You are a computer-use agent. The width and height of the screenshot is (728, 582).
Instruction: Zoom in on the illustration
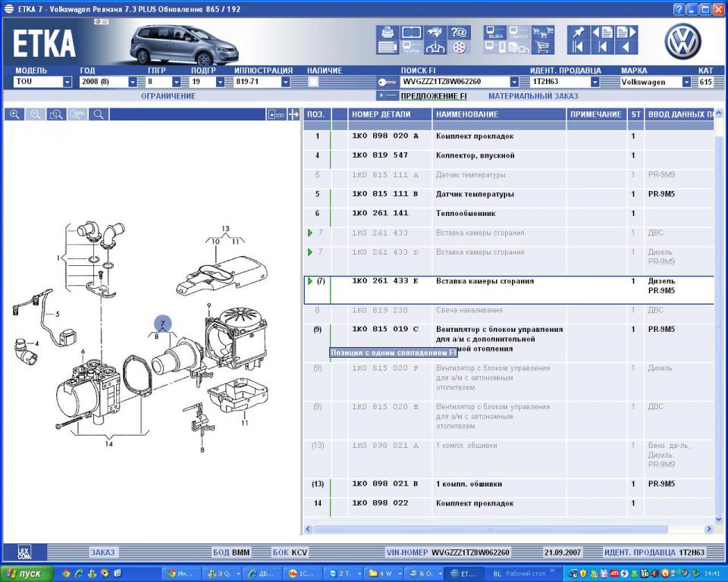tap(14, 114)
